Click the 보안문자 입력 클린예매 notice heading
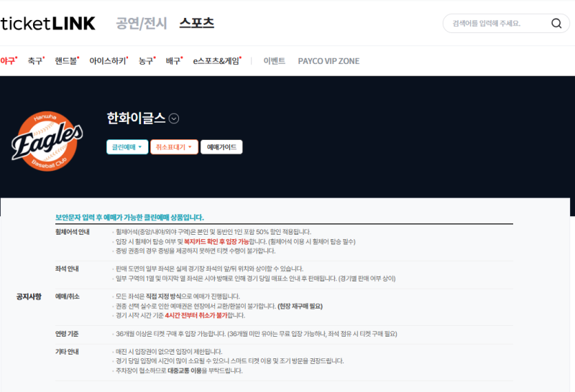Screen dimensions: 575x392 pos(129,218)
